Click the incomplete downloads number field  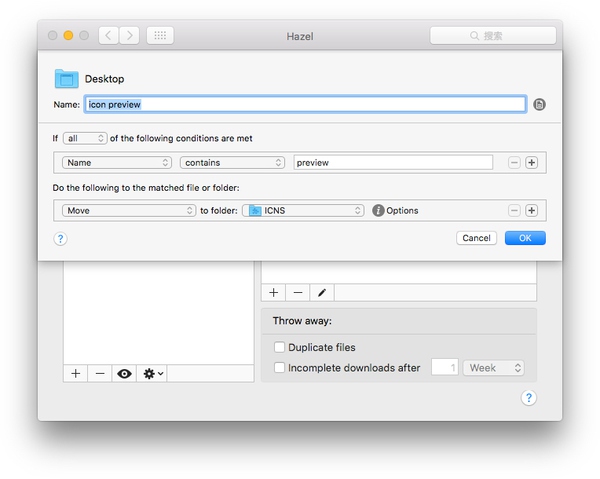click(445, 368)
